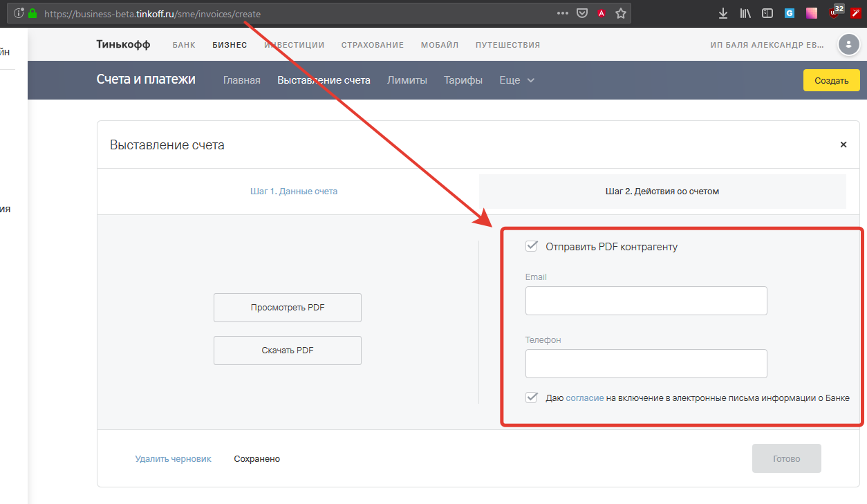Expand the Еще dropdown menu
The height and width of the screenshot is (504, 867).
click(516, 80)
